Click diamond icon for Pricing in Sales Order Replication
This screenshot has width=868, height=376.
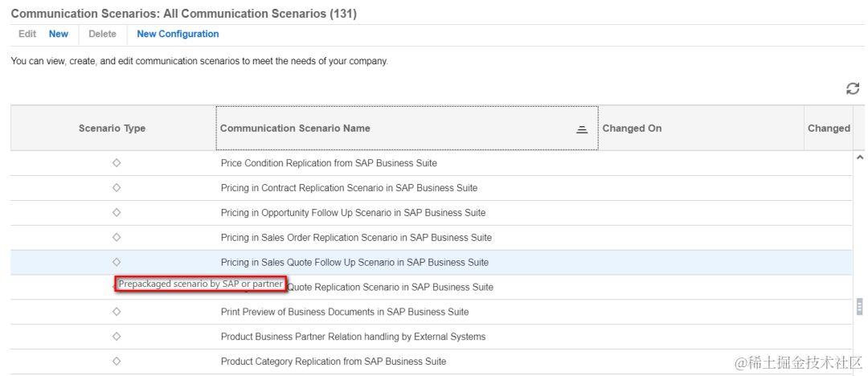click(x=117, y=238)
